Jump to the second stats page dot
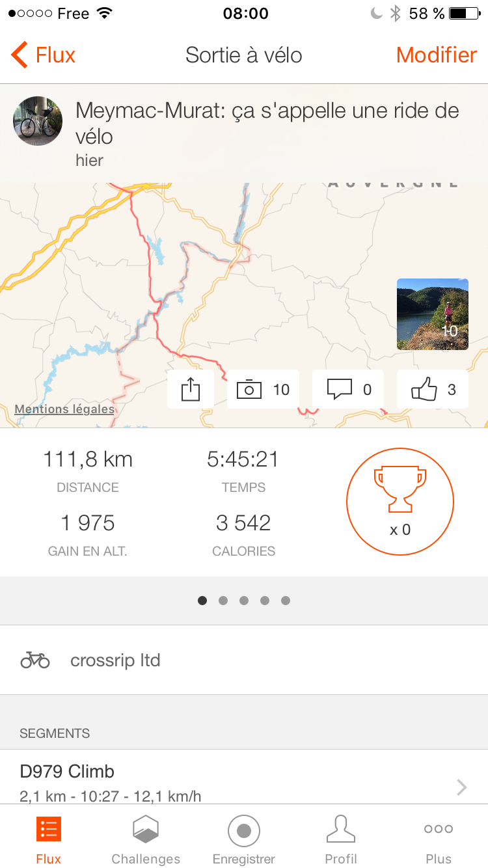 point(223,601)
